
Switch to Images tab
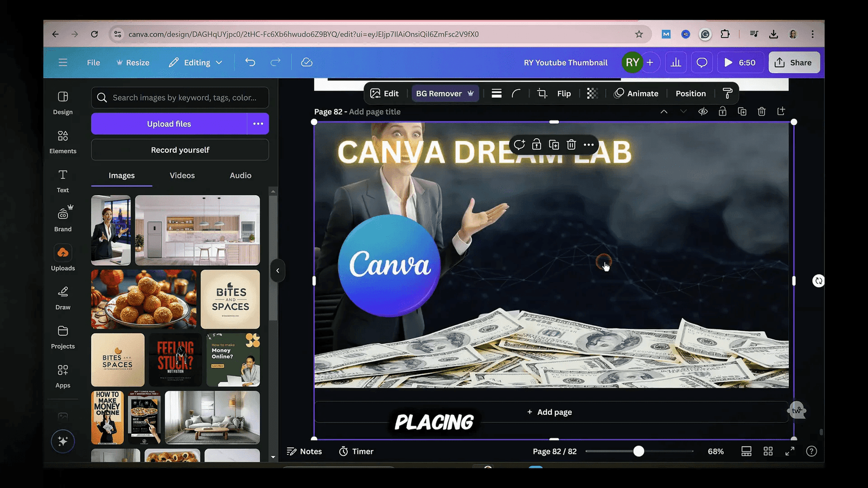click(x=122, y=175)
